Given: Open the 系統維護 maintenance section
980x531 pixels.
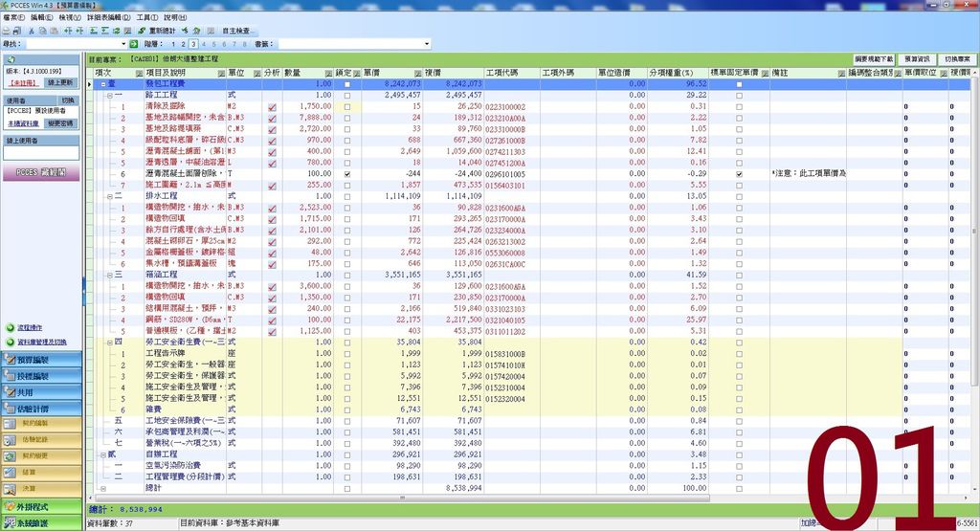Looking at the screenshot, I should point(41,523).
